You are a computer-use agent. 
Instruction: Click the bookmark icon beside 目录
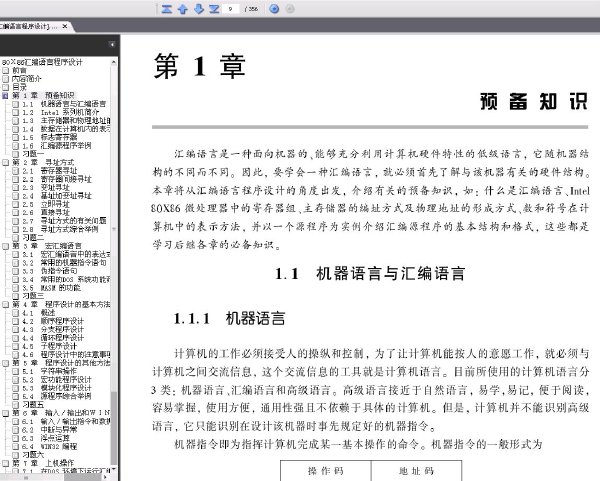[5, 87]
